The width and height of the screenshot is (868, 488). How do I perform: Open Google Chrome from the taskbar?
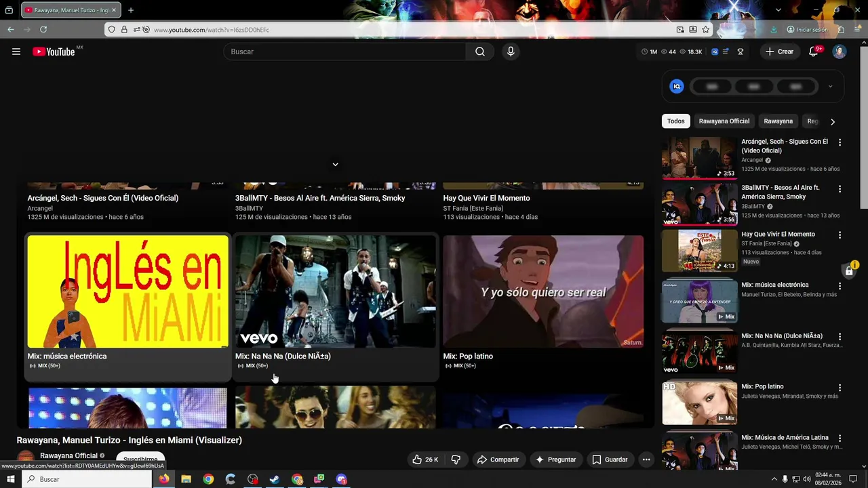(208, 479)
